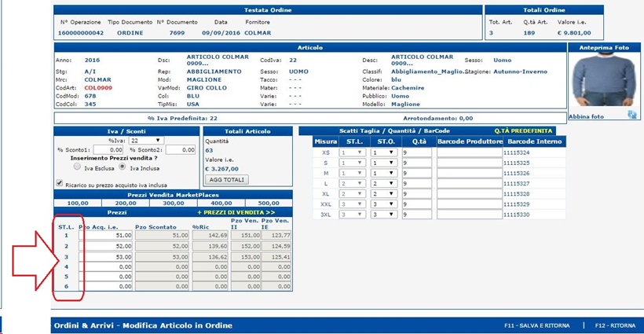Click the article value € 3.267,00

222,169
